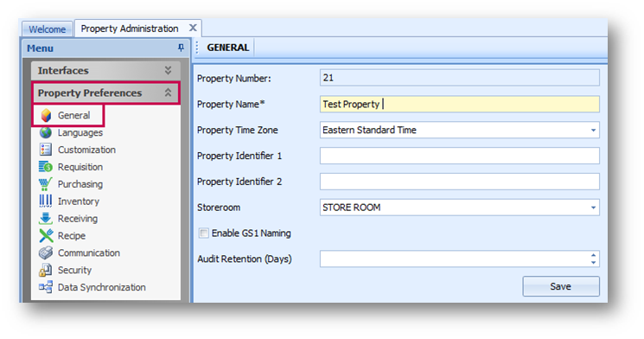Image resolution: width=644 pixels, height=339 pixels.
Task: Click the Property Identifier 1 field
Action: point(460,157)
